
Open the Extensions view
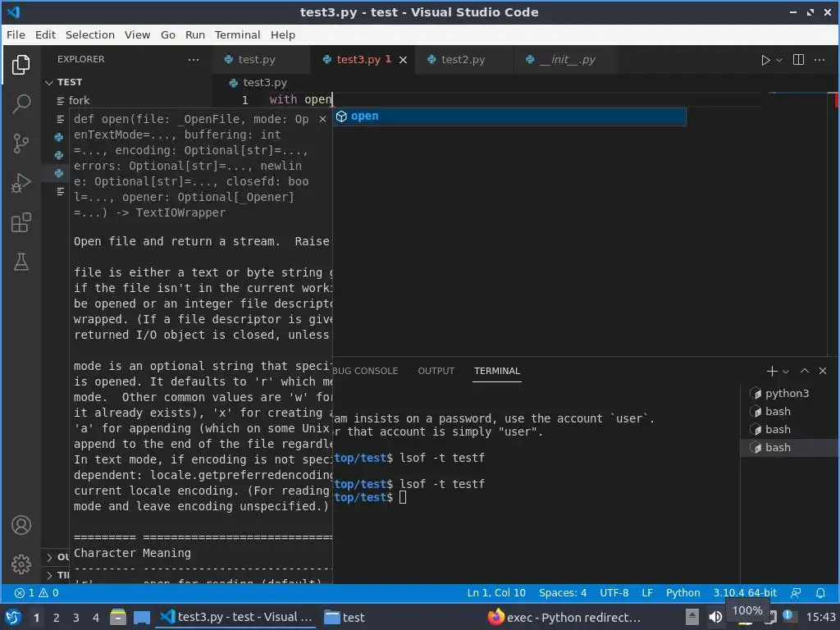(x=21, y=222)
